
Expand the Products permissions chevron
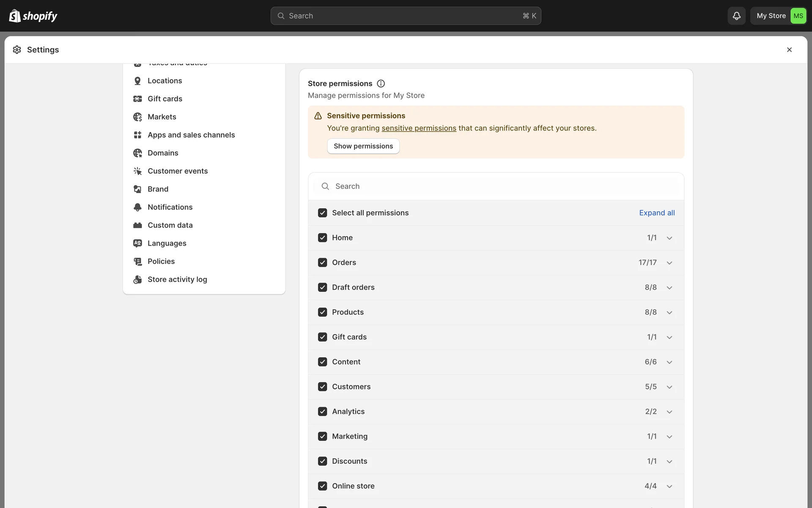pos(669,312)
